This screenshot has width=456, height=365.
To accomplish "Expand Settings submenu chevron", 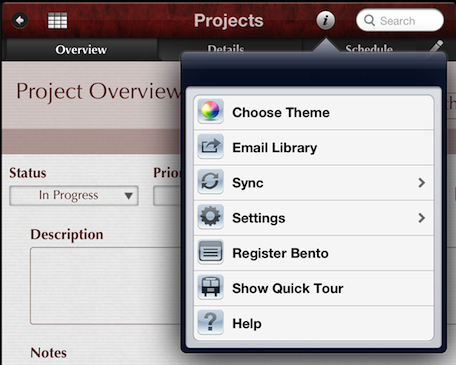I will point(421,218).
